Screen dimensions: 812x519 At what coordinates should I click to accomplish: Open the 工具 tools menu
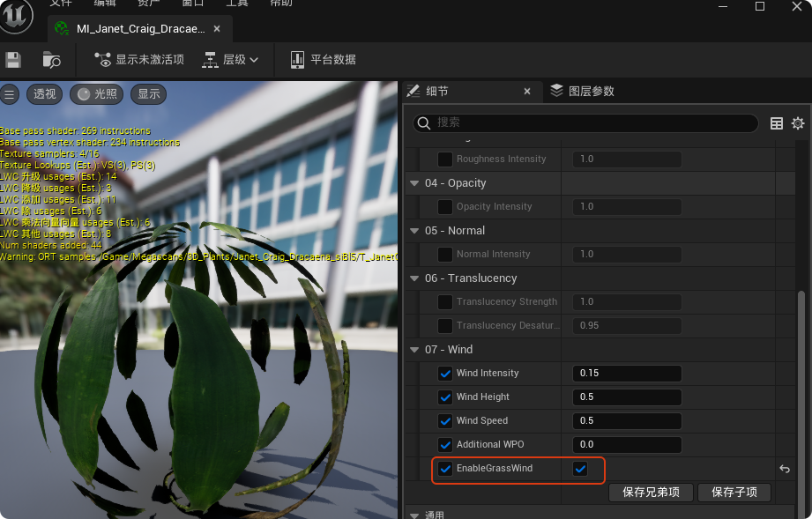[x=237, y=4]
